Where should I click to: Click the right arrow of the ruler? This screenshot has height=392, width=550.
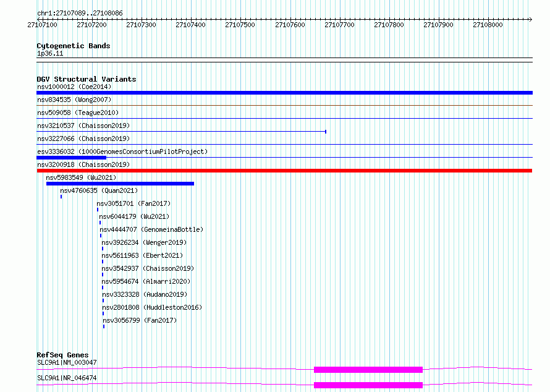(x=530, y=19)
